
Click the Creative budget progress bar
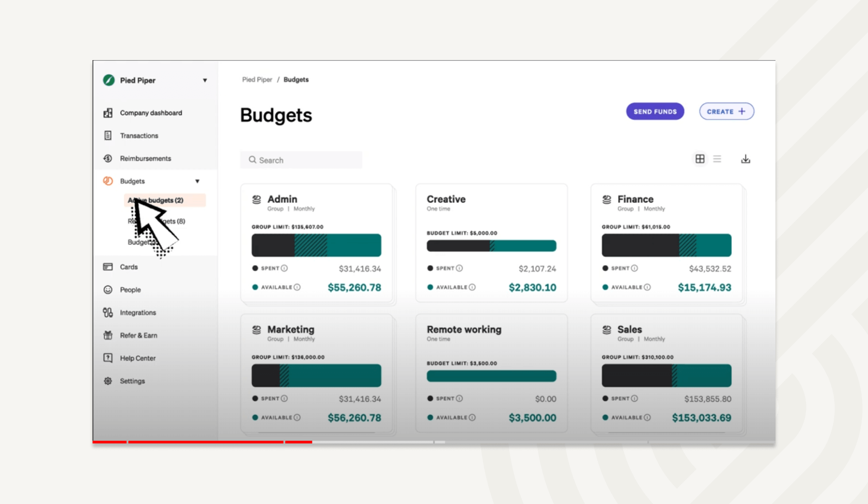491,246
